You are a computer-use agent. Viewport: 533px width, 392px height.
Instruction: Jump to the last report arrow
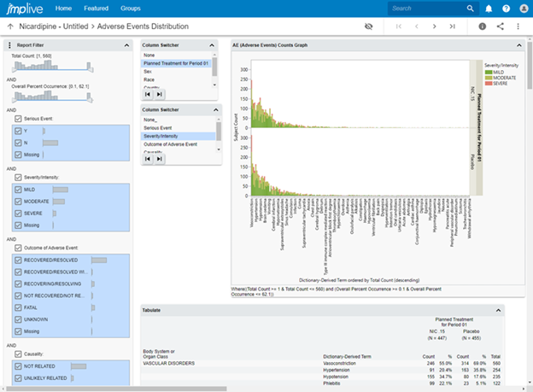point(453,26)
